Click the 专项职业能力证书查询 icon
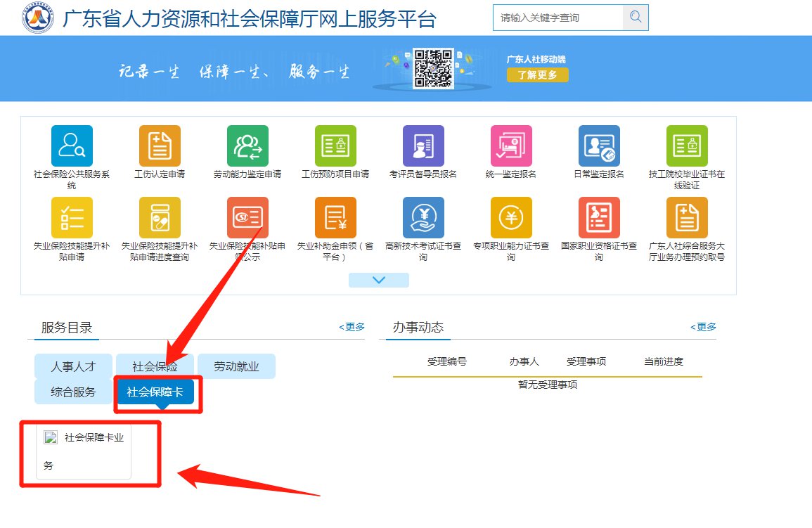This screenshot has height=528, width=812. tap(511, 218)
